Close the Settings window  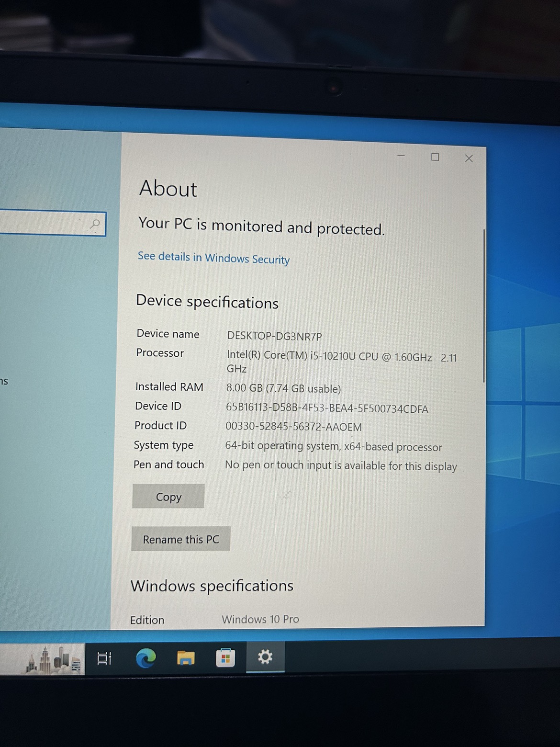coord(469,158)
